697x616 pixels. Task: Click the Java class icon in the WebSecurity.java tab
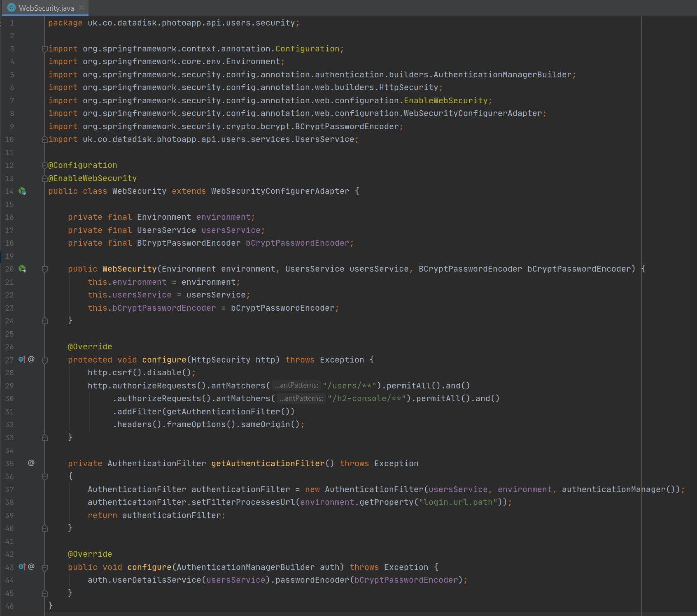[12, 8]
